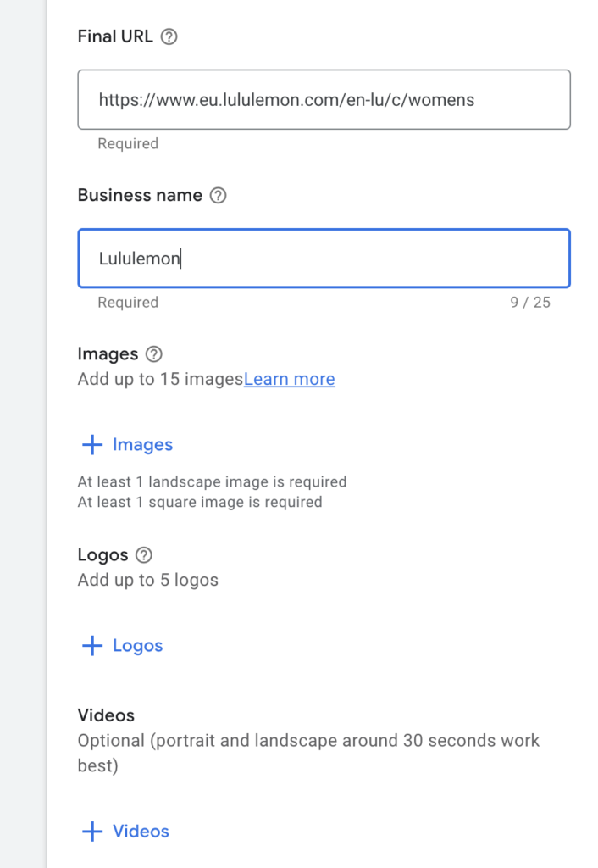Click the plus icon beside Videos

pos(92,832)
